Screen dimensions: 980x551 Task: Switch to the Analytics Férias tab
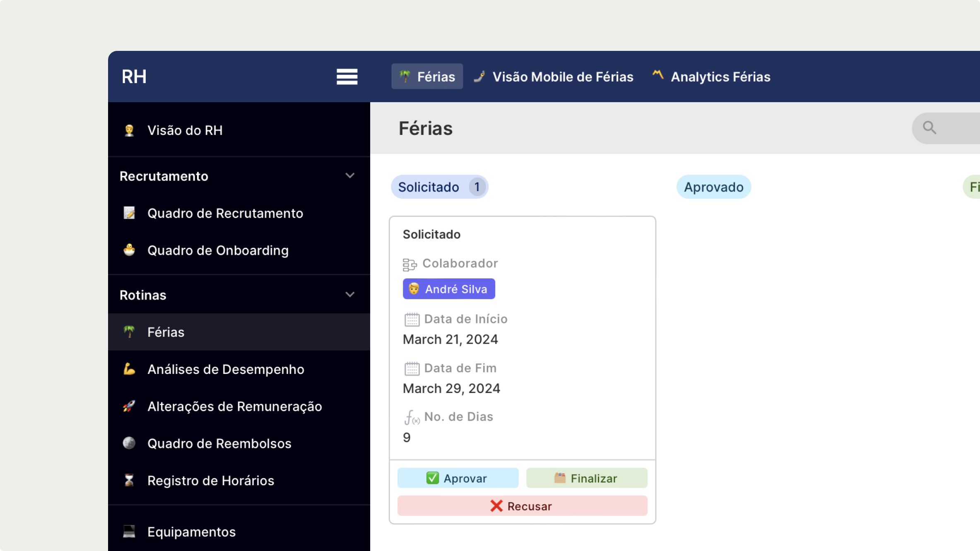click(711, 77)
